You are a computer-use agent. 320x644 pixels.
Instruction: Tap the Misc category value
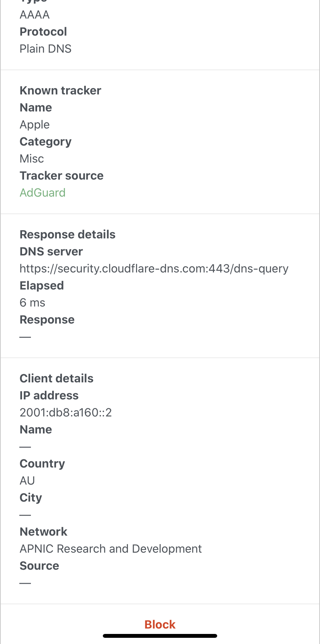click(32, 158)
